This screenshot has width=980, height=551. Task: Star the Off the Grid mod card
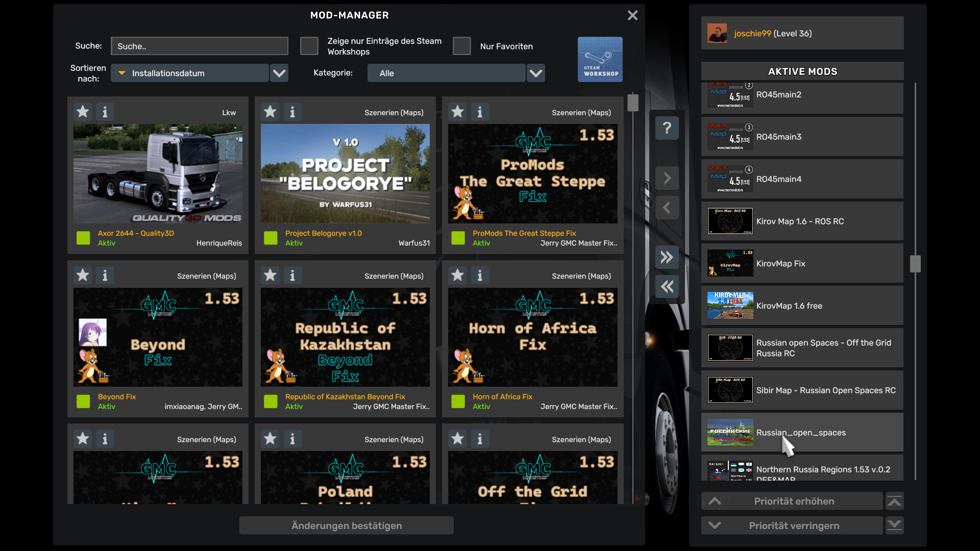click(457, 439)
